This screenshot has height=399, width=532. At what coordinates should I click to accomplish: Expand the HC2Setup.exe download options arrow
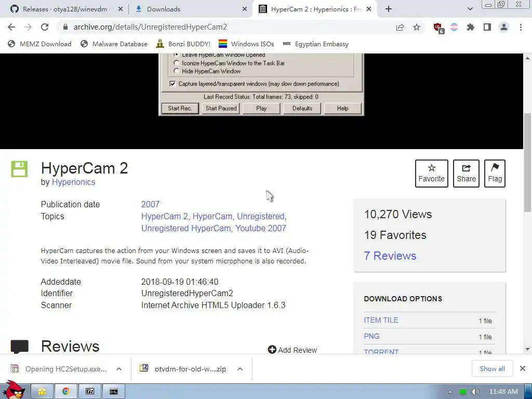coord(119,369)
